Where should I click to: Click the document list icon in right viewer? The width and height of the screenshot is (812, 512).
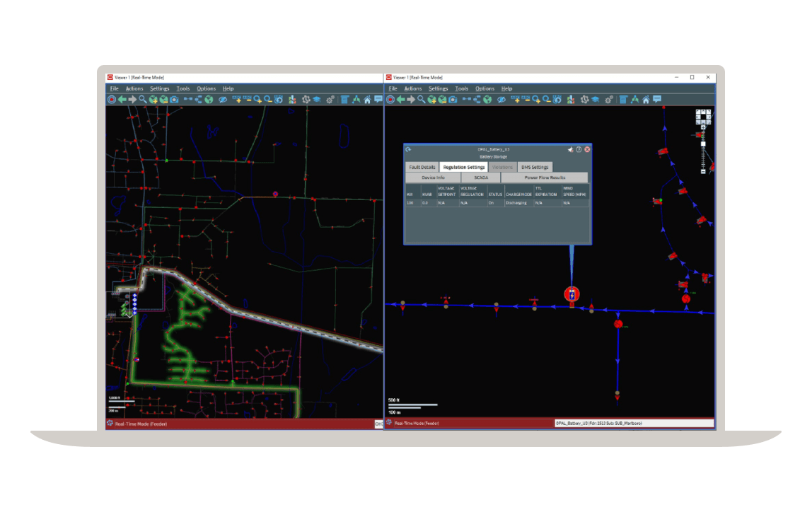[622, 100]
